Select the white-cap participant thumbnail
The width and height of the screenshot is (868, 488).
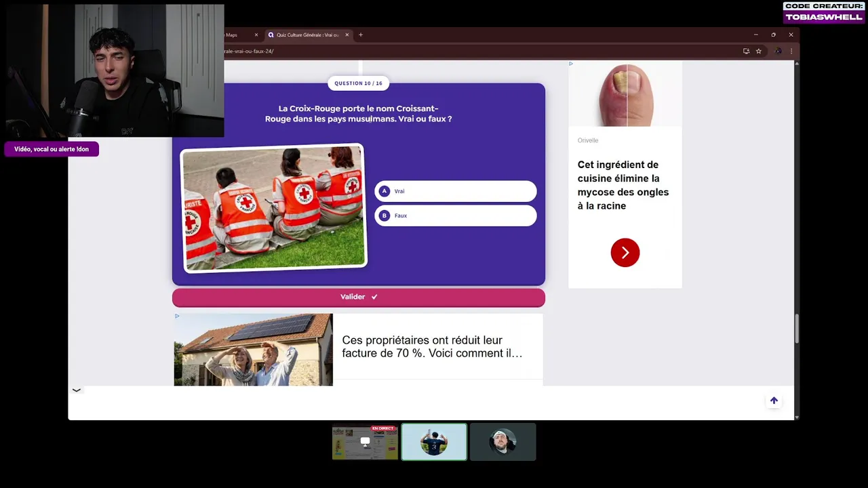tap(503, 442)
